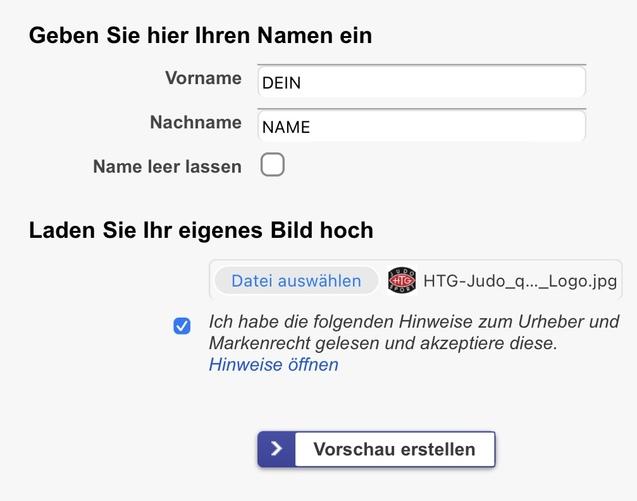Place cursor on NAME text in Nachname
Image resolution: width=637 pixels, height=501 pixels.
pos(286,128)
